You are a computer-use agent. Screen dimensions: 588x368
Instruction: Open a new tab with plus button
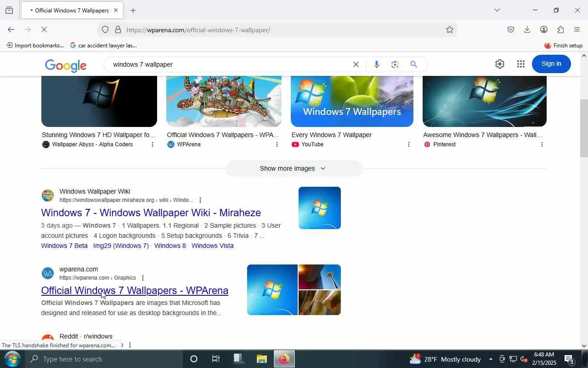click(133, 10)
